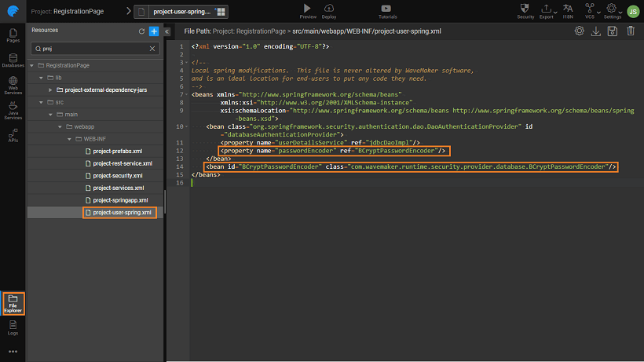Open the I18N language icon
Screen dimensions: 644x362
569,8
